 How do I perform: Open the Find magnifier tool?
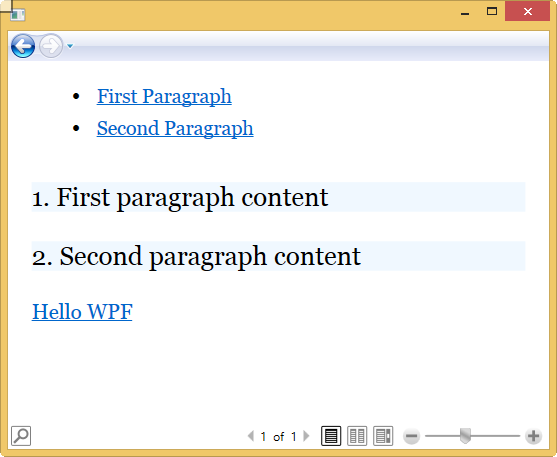tap(21, 436)
